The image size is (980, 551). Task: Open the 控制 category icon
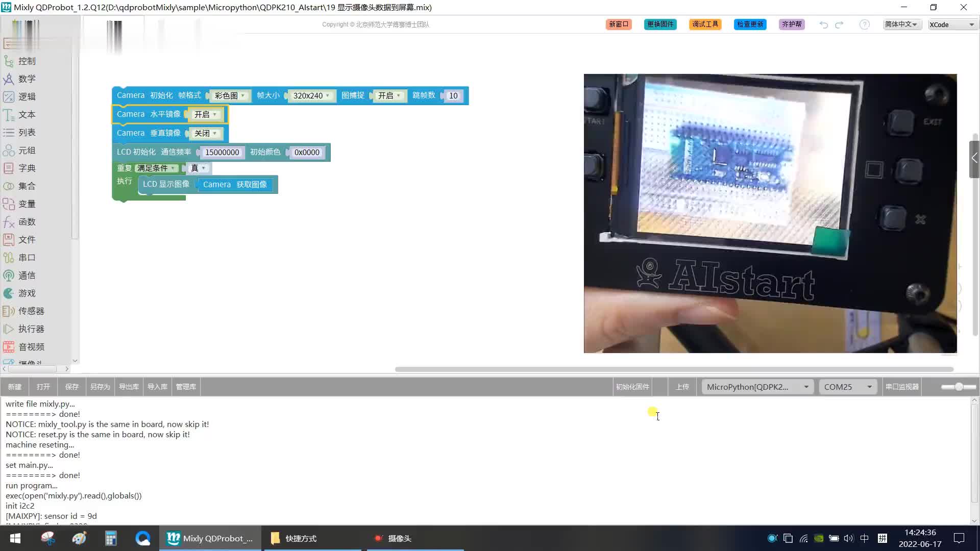9,61
